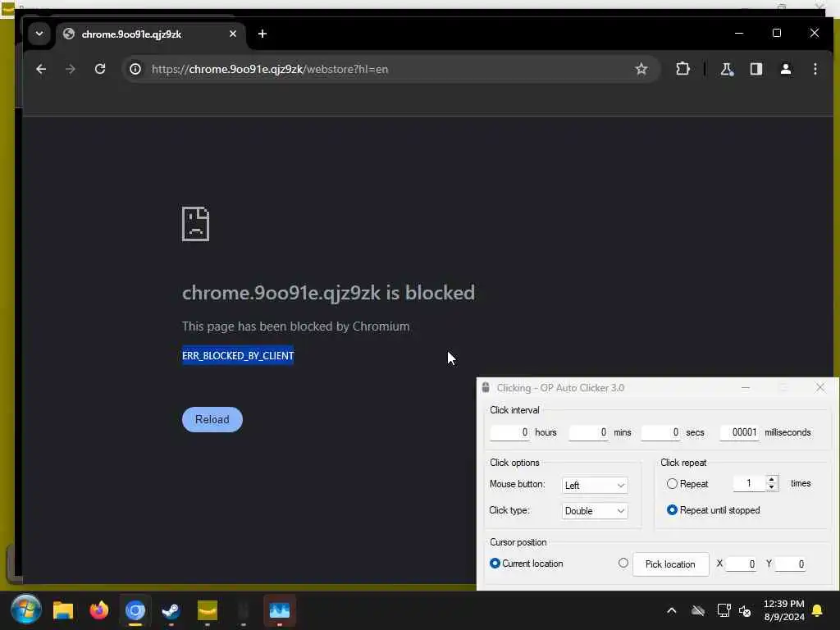Open File Explorer from the taskbar

coord(62,610)
